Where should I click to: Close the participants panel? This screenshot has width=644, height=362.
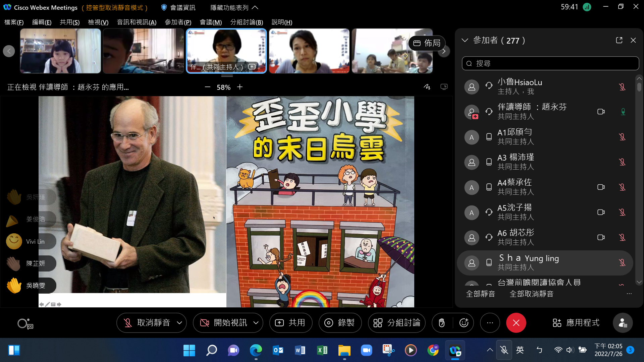[x=633, y=40]
